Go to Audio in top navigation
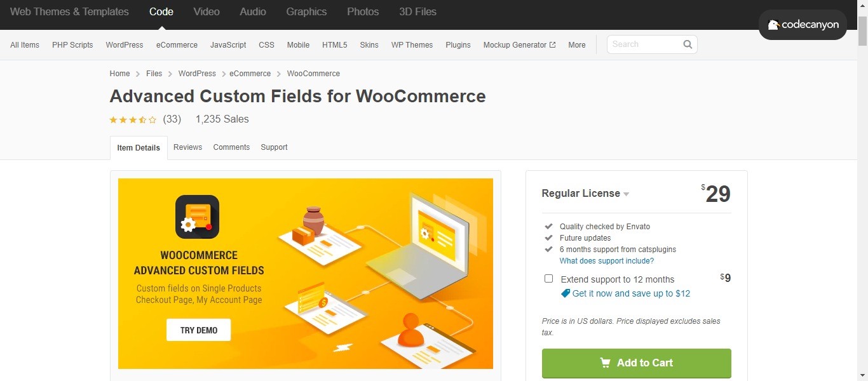868x381 pixels. click(x=253, y=12)
